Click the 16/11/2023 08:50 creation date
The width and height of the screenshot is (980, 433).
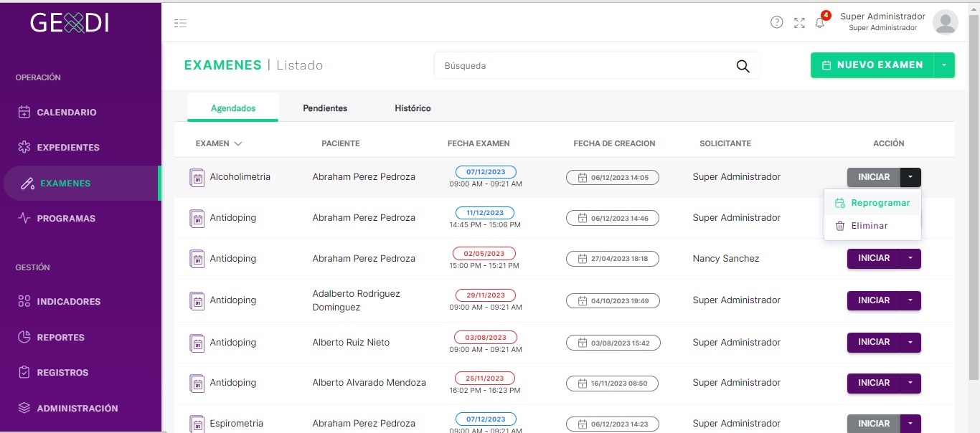tap(612, 384)
